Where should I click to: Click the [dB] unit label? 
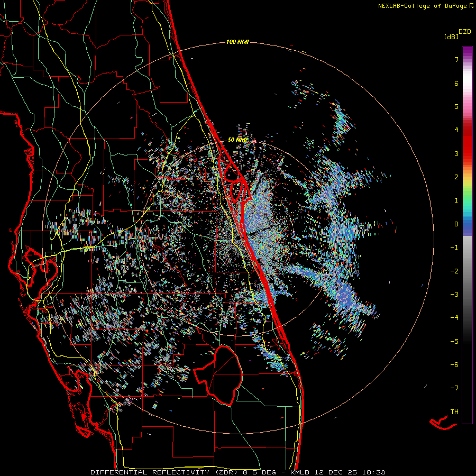[x=451, y=37]
